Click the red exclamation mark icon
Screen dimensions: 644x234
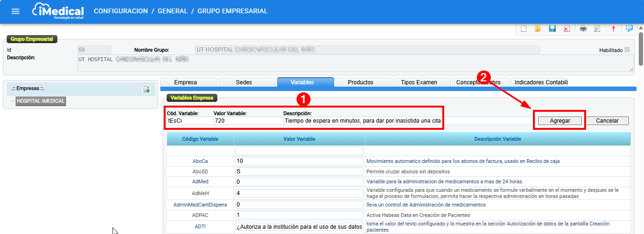tap(613, 28)
